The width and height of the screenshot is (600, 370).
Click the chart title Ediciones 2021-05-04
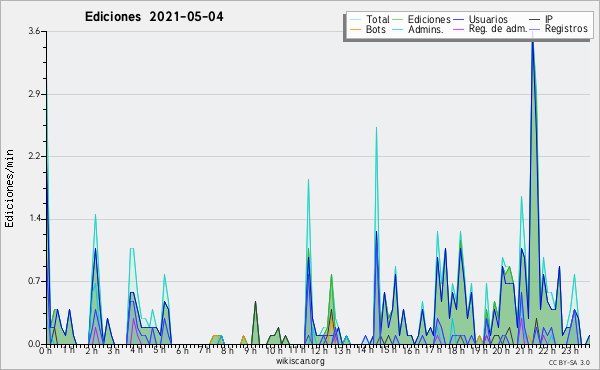click(x=154, y=17)
